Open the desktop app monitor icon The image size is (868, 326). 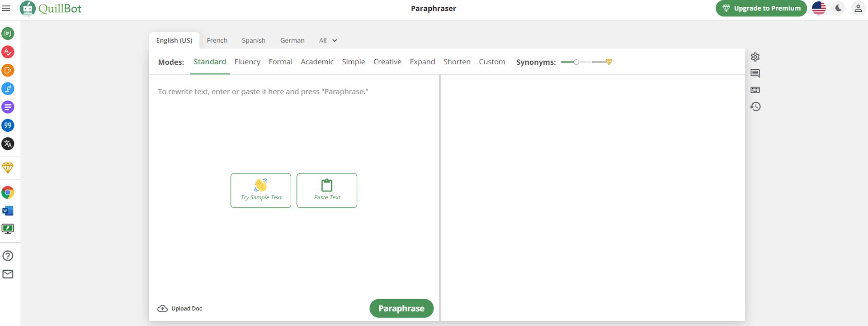8,229
